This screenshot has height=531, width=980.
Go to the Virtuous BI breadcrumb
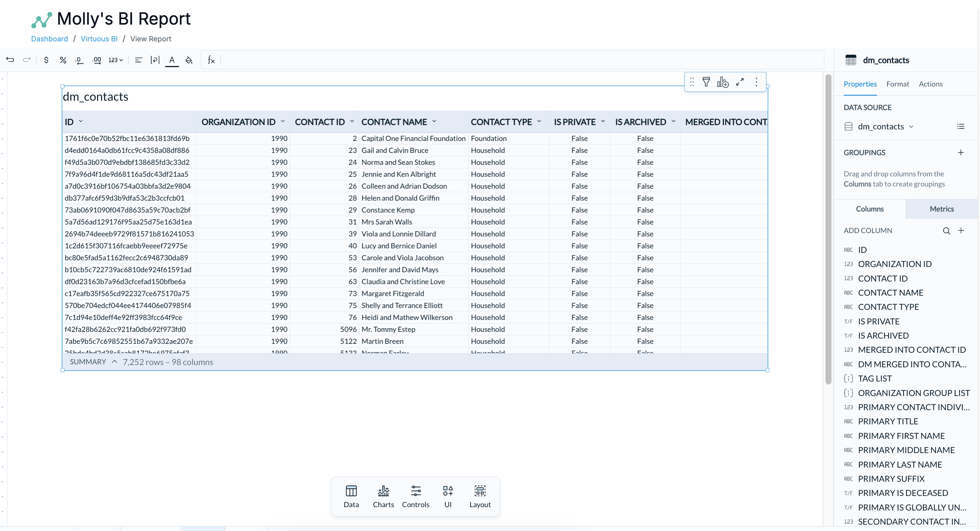click(x=99, y=38)
